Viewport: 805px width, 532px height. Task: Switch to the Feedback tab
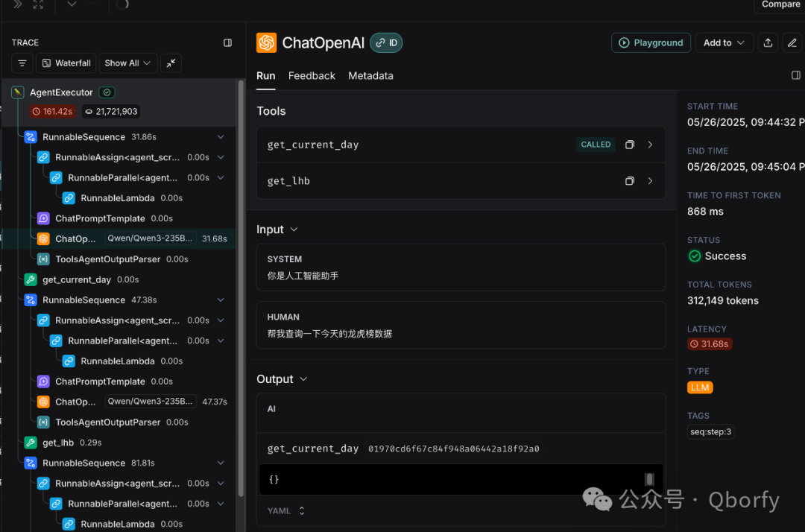(x=312, y=76)
